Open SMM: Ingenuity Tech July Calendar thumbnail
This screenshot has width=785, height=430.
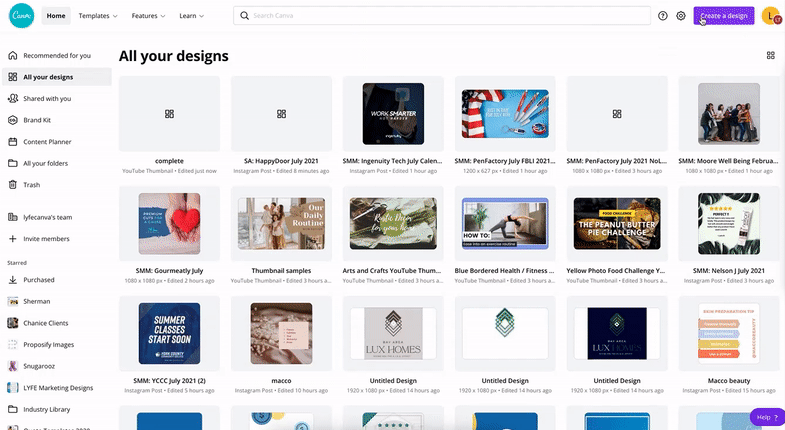pos(393,114)
